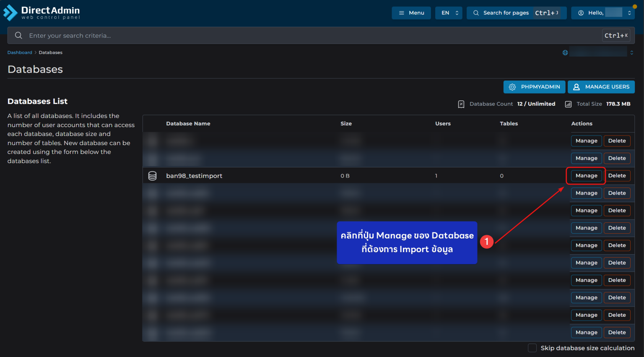Click the database cylinder icon beside ban98_testimport
This screenshot has height=357, width=644.
[x=152, y=175]
